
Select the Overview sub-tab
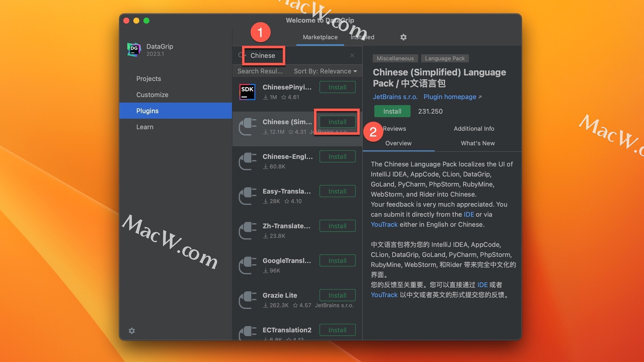(x=398, y=143)
